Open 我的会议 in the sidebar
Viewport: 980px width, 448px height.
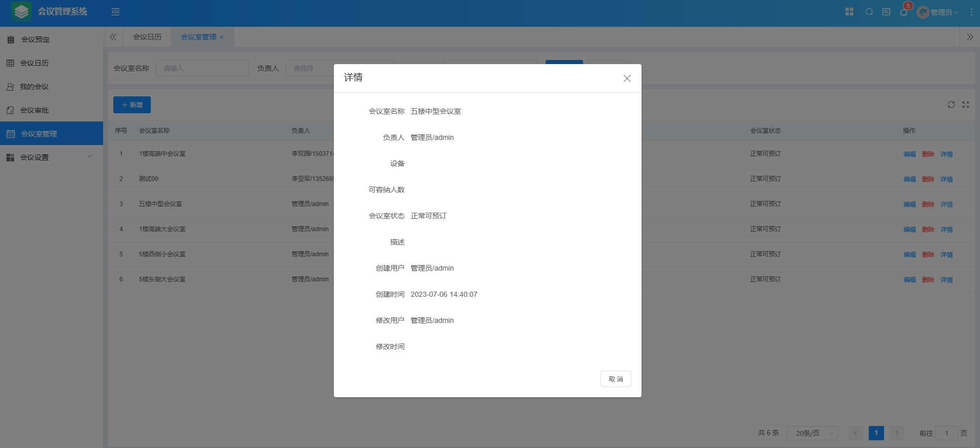point(34,87)
